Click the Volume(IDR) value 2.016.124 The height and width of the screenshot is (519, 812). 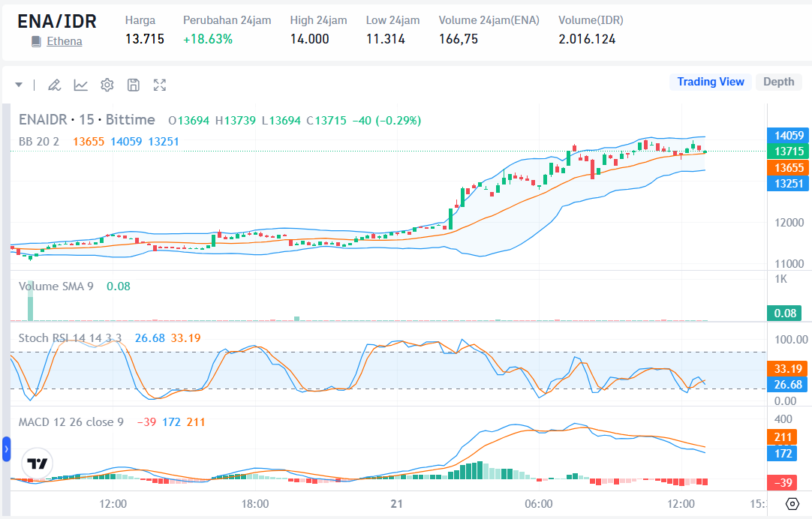587,39
